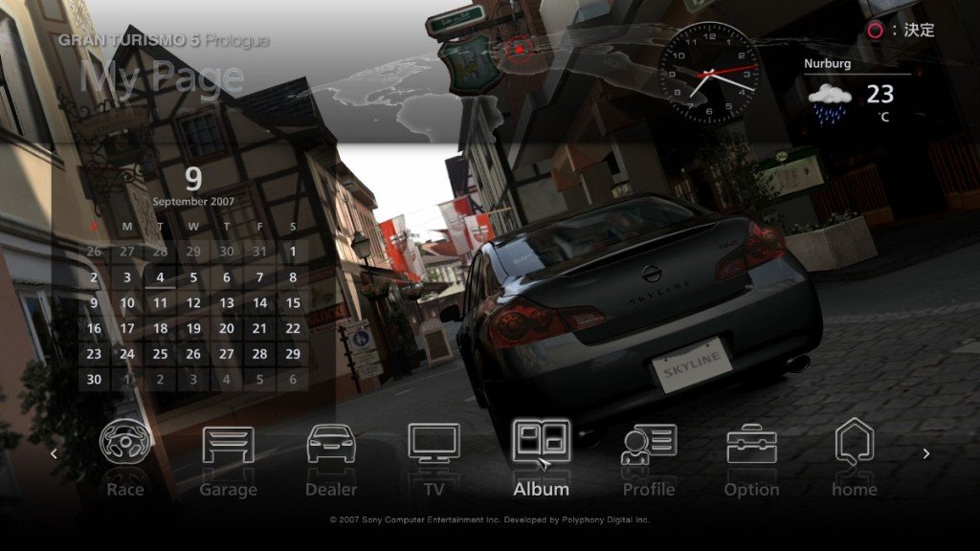Select the Profile icon
Image resolution: width=980 pixels, height=551 pixels.
pyautogui.click(x=649, y=445)
